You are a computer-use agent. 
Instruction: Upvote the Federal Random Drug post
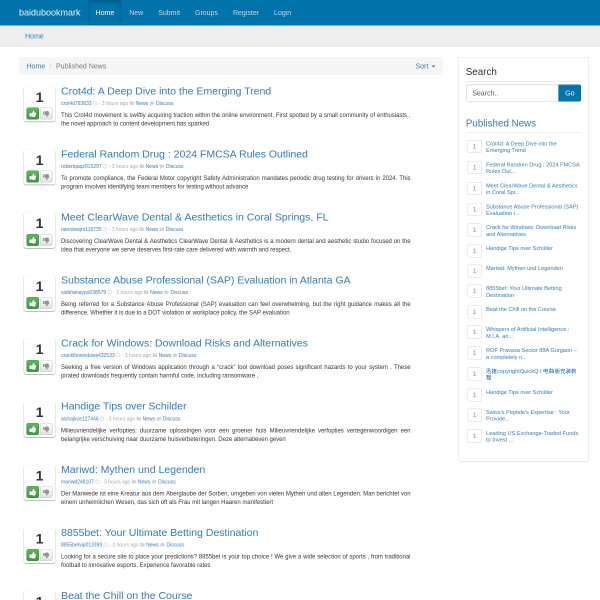[33, 177]
